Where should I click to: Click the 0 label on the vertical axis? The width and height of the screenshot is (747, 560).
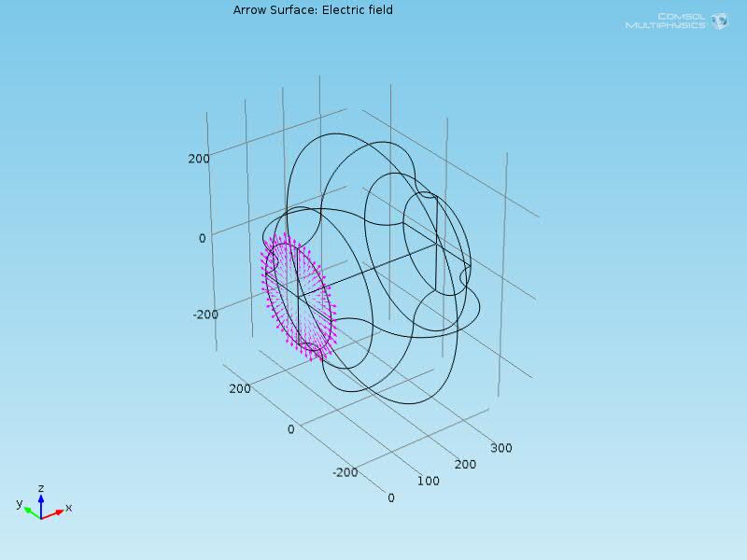pos(202,239)
